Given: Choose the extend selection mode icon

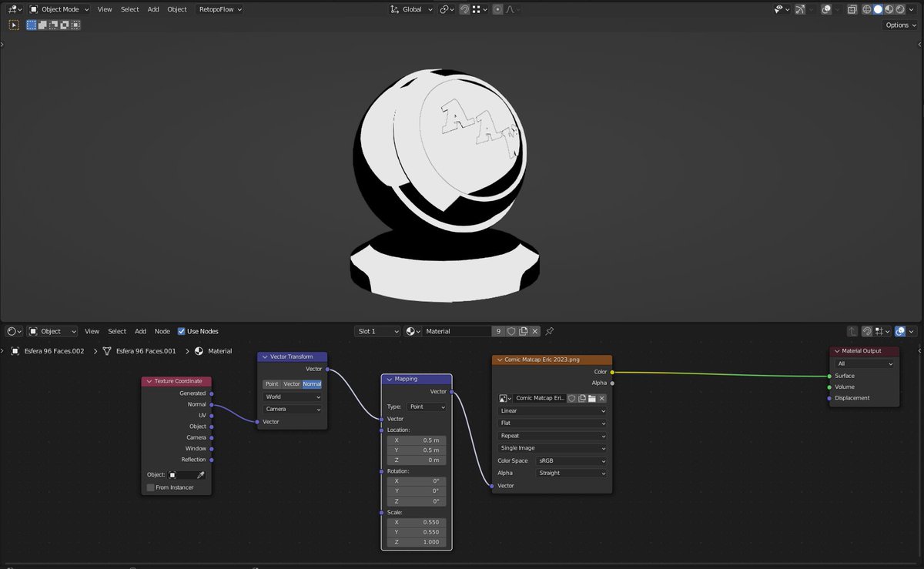Looking at the screenshot, I should pyautogui.click(x=42, y=25).
